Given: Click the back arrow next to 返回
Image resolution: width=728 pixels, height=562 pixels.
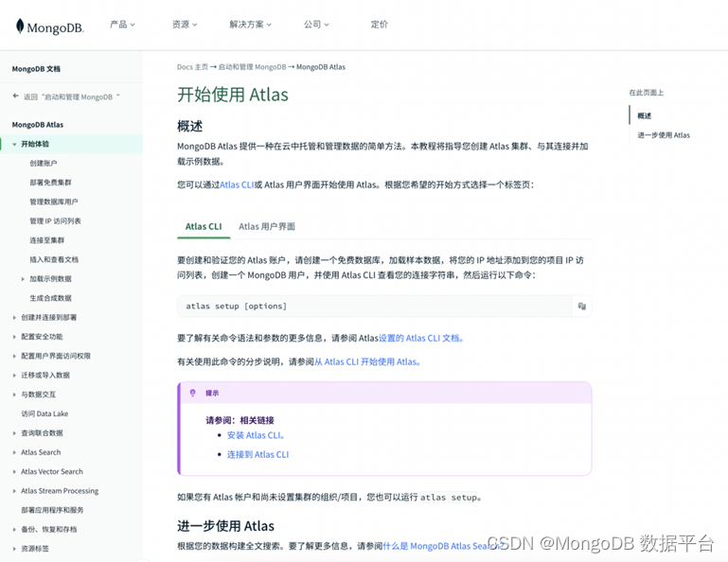Looking at the screenshot, I should pos(16,97).
